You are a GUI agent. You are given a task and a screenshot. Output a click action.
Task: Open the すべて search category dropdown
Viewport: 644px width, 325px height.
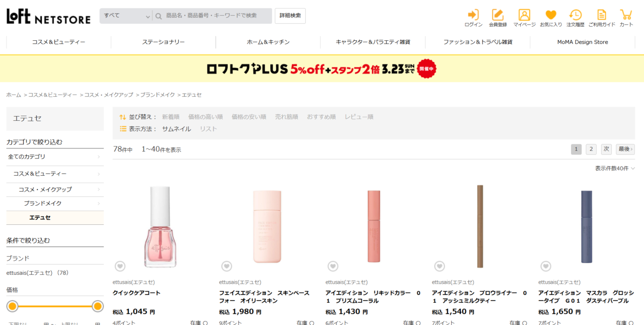(x=126, y=16)
